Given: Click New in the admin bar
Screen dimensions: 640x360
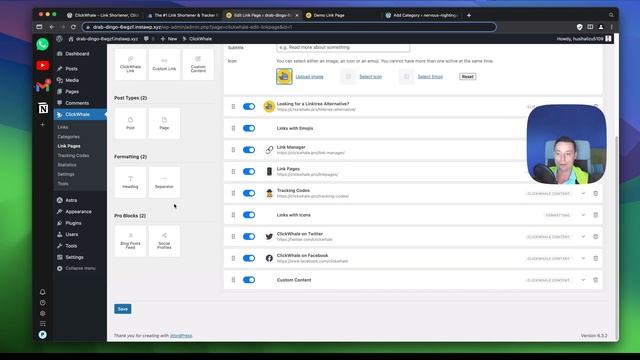Looking at the screenshot, I should [169, 39].
